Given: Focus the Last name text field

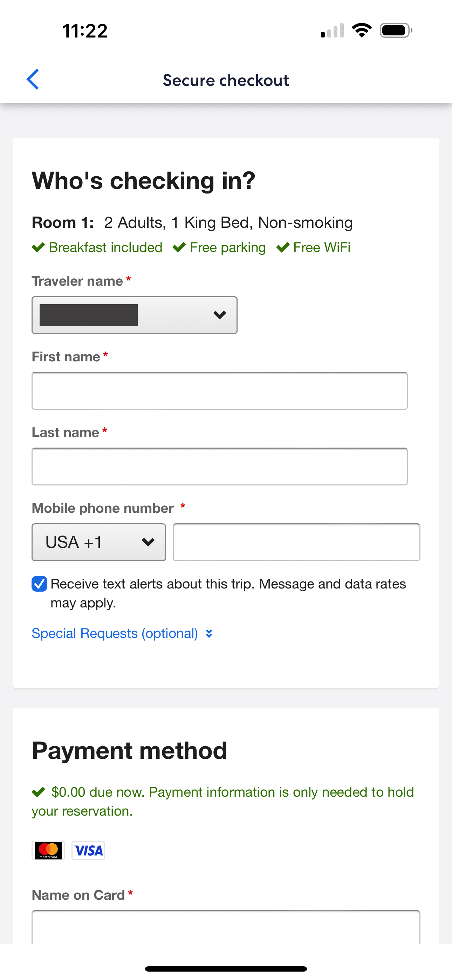Looking at the screenshot, I should (x=220, y=467).
